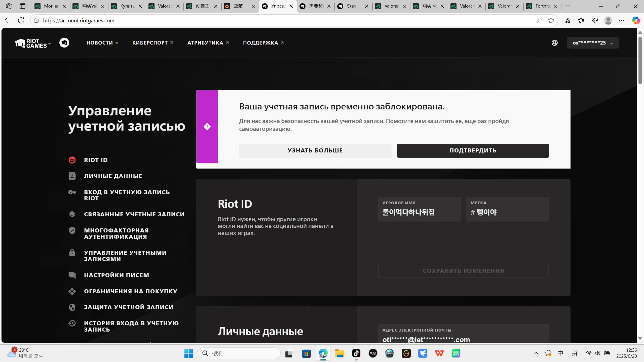Open the ПОДДЕРЖКА navigation link
This screenshot has width=644, height=362.
click(263, 43)
